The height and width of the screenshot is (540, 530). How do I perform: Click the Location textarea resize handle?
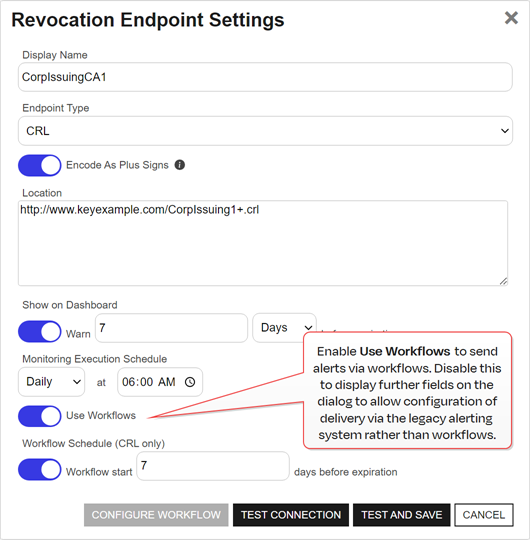[x=503, y=281]
